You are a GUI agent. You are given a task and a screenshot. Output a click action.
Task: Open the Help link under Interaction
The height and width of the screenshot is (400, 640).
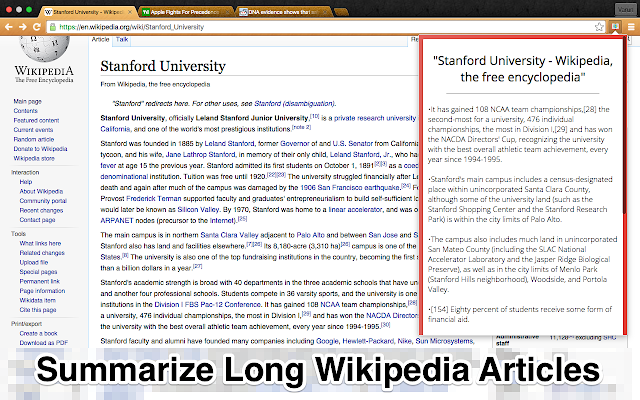click(26, 182)
